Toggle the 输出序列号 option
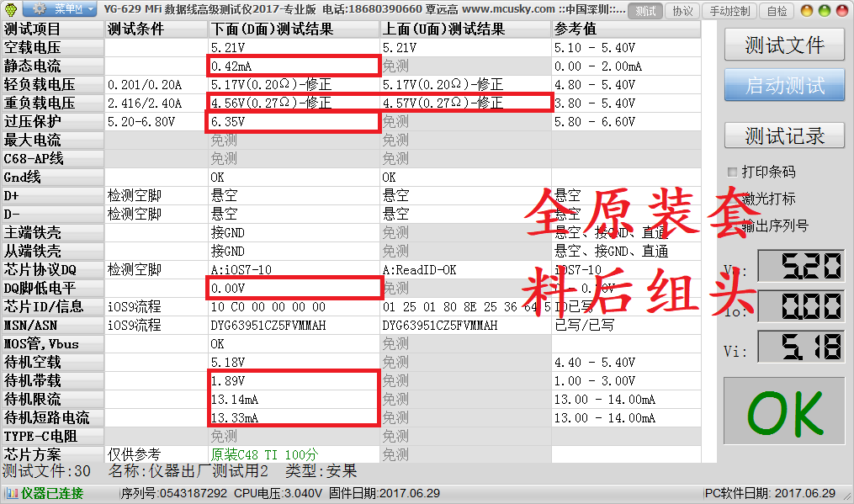 pos(733,225)
